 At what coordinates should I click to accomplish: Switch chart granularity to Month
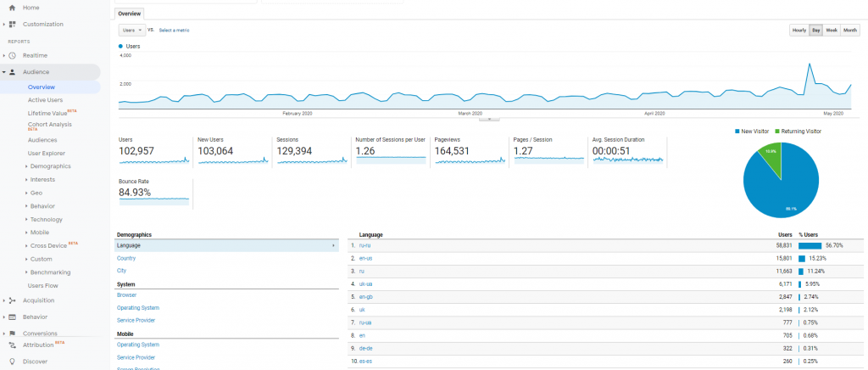click(x=850, y=31)
